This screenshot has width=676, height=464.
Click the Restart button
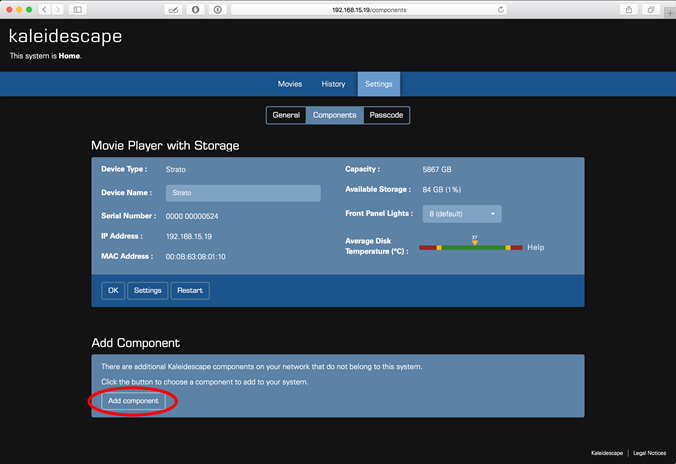pos(190,291)
